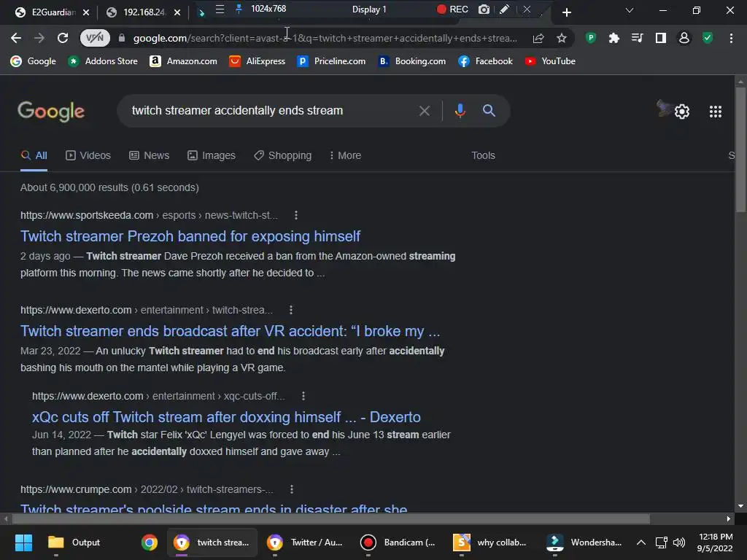The height and width of the screenshot is (560, 747).
Task: Open Facebook bookmark
Action: [x=485, y=61]
